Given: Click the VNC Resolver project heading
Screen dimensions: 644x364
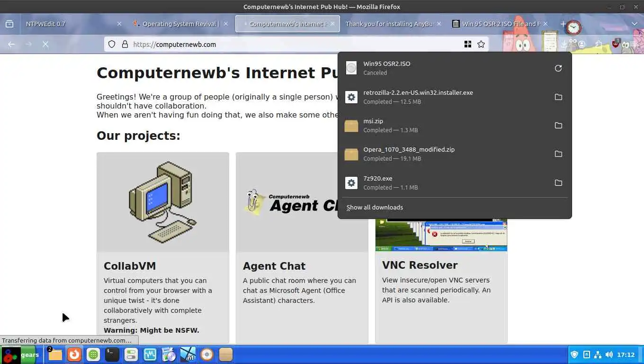Looking at the screenshot, I should pos(420,265).
